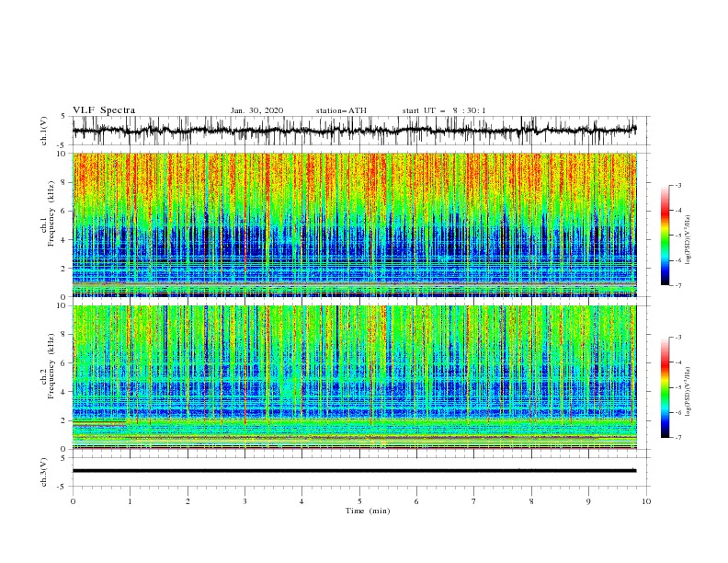
Task: Click the "ch.1(V)" waveform axis label
Action: click(44, 130)
